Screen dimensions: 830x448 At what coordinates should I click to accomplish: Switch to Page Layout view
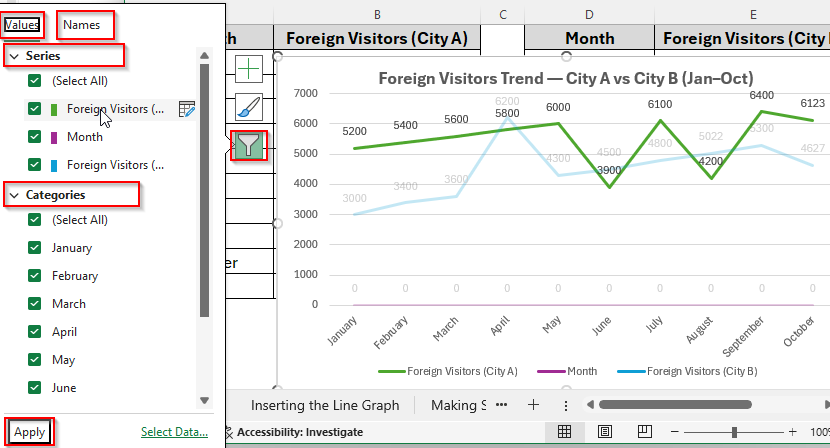click(605, 432)
